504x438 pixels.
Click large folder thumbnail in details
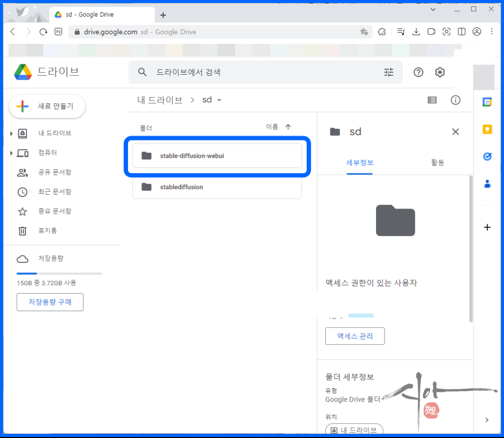pos(395,220)
